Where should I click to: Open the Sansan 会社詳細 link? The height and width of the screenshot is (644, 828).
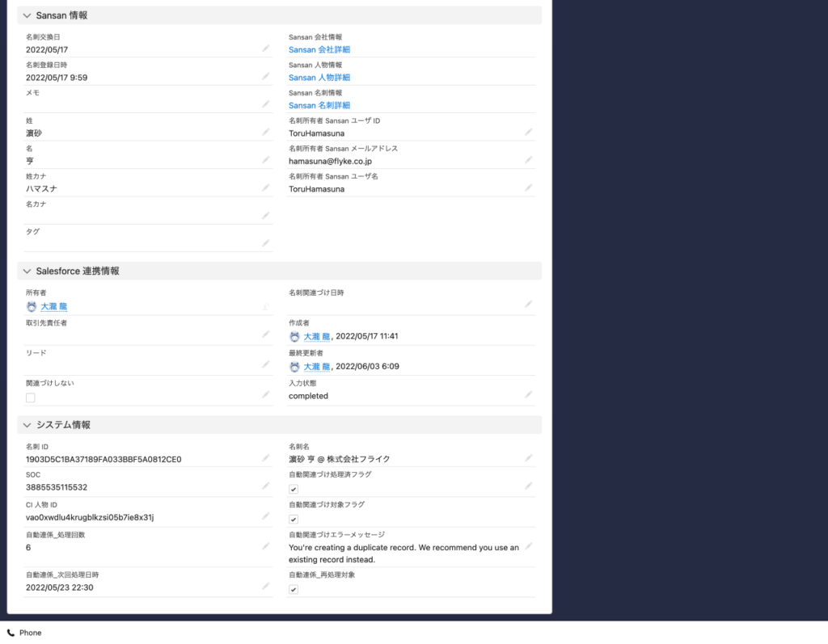point(319,49)
